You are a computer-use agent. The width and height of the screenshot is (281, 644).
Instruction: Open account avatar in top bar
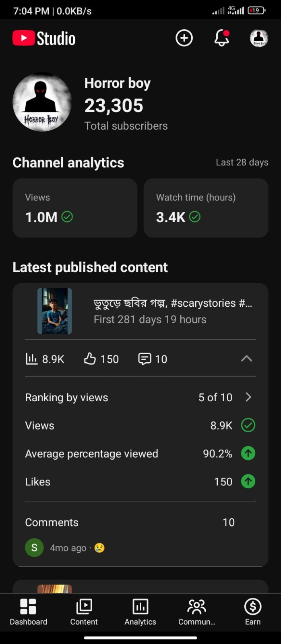click(x=259, y=38)
